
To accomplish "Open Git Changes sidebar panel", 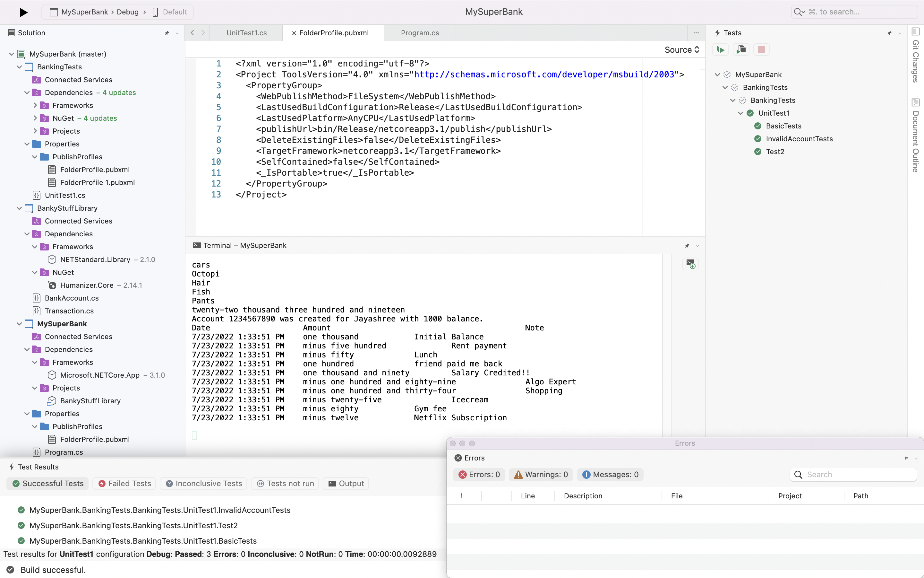I will (916, 56).
